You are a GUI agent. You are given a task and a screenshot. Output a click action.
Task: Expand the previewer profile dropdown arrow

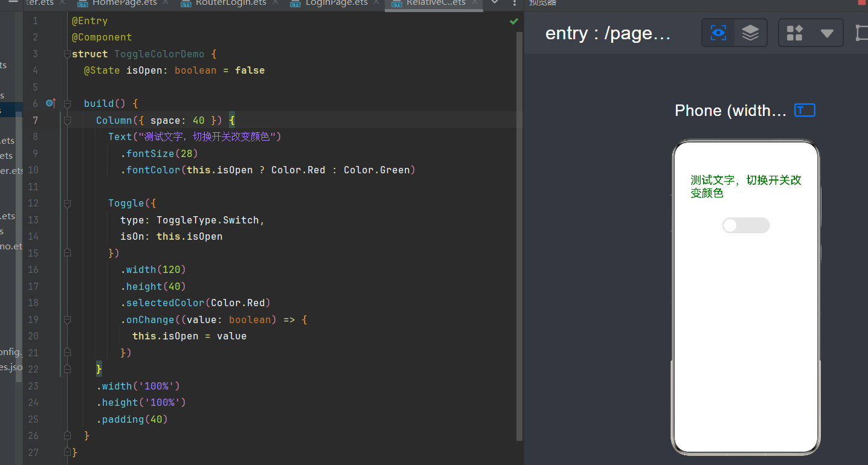coord(827,33)
